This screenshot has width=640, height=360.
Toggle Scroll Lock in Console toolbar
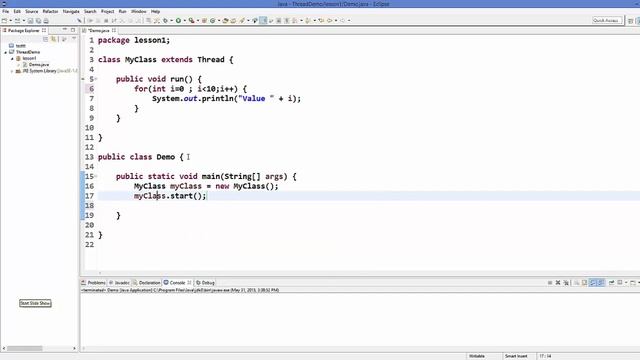pyautogui.click(x=584, y=282)
